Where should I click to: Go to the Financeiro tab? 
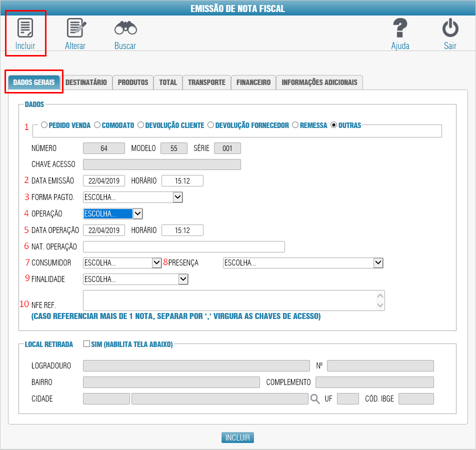click(253, 82)
